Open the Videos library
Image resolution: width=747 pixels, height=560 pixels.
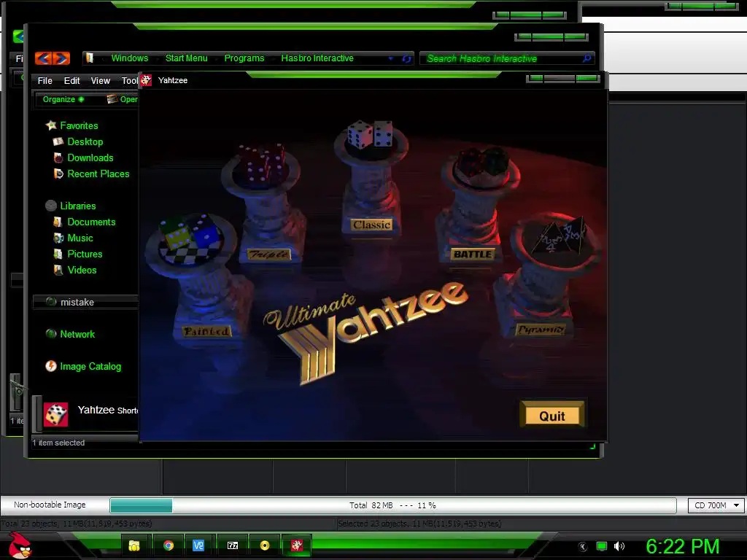[x=82, y=270]
